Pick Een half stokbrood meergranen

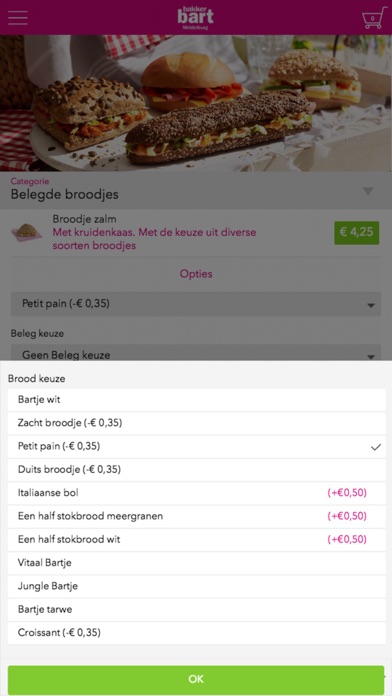pos(196,516)
